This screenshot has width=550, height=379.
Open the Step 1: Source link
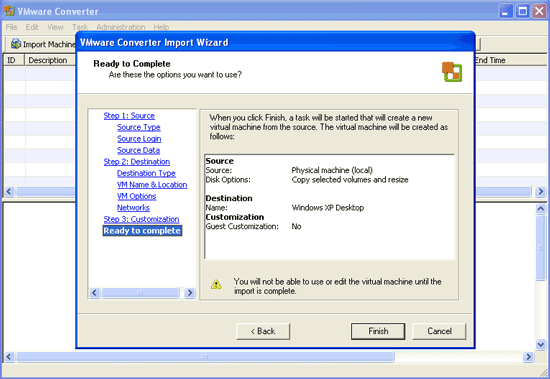point(129,116)
